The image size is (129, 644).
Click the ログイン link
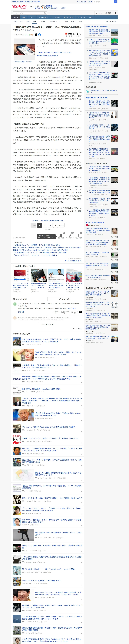(x=38, y=8)
